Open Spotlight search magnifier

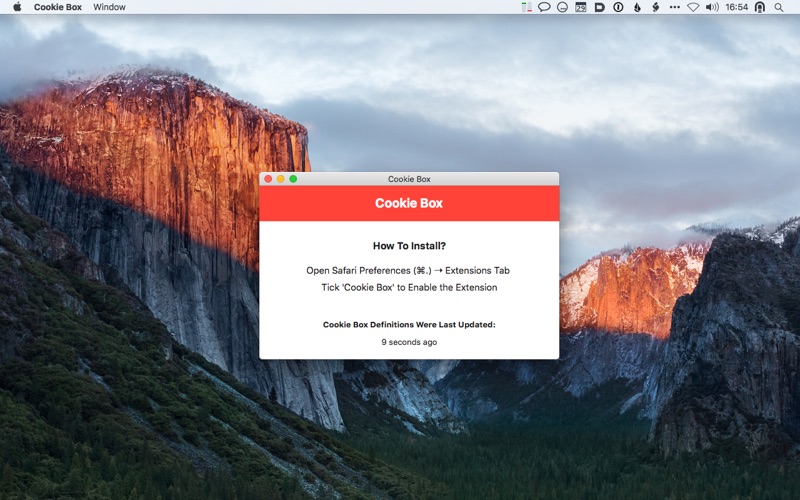pos(779,7)
